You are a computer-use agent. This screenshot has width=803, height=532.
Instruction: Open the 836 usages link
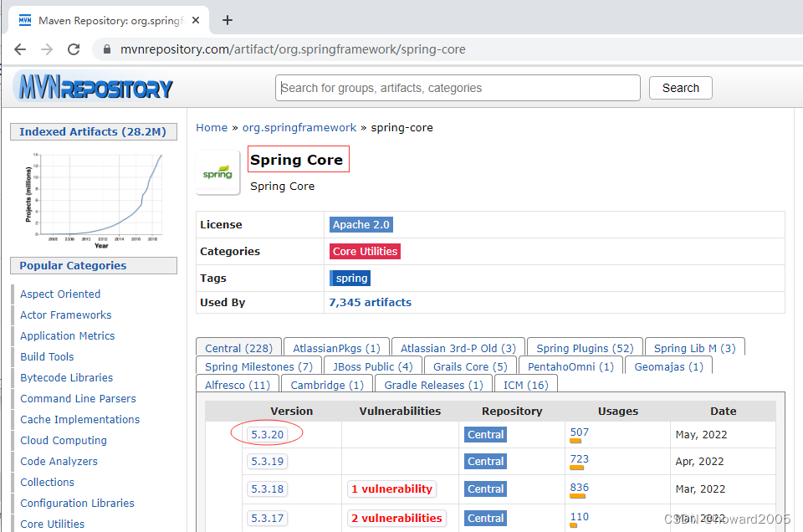pos(579,488)
